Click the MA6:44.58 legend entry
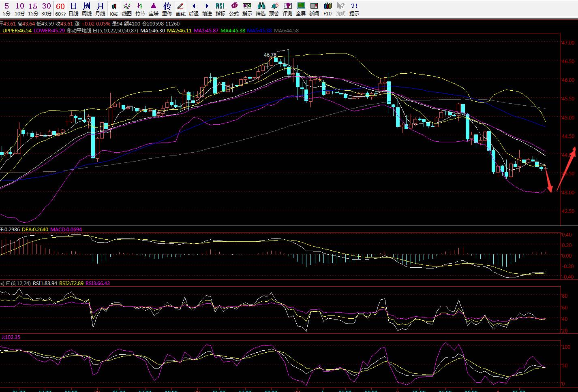 [287, 30]
